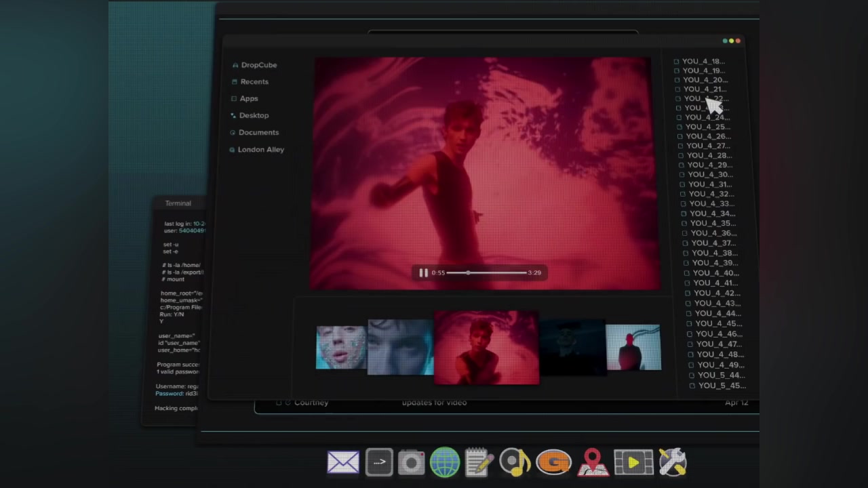Select glitter face thumbnail in filmstrip
Viewport: 868px width, 488px height.
point(341,348)
